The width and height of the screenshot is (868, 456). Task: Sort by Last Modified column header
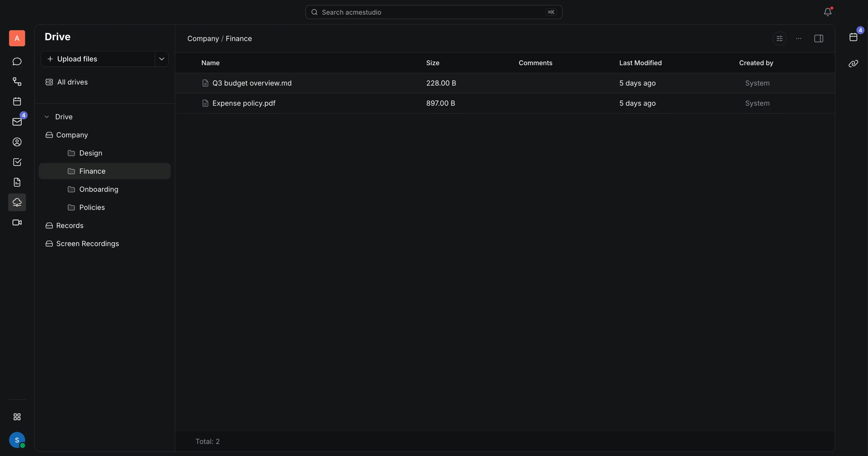point(640,63)
